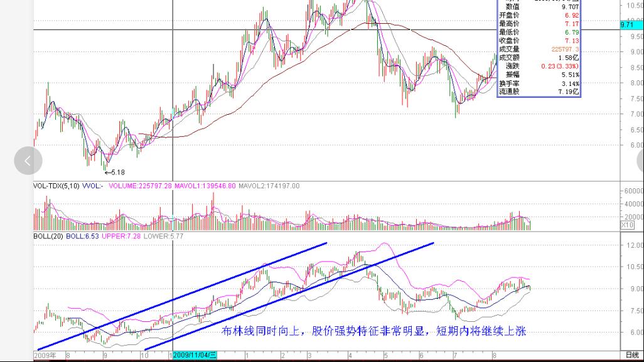Click the 成交量 225797.3 row
The height and width of the screenshot is (362, 644).
(539, 50)
